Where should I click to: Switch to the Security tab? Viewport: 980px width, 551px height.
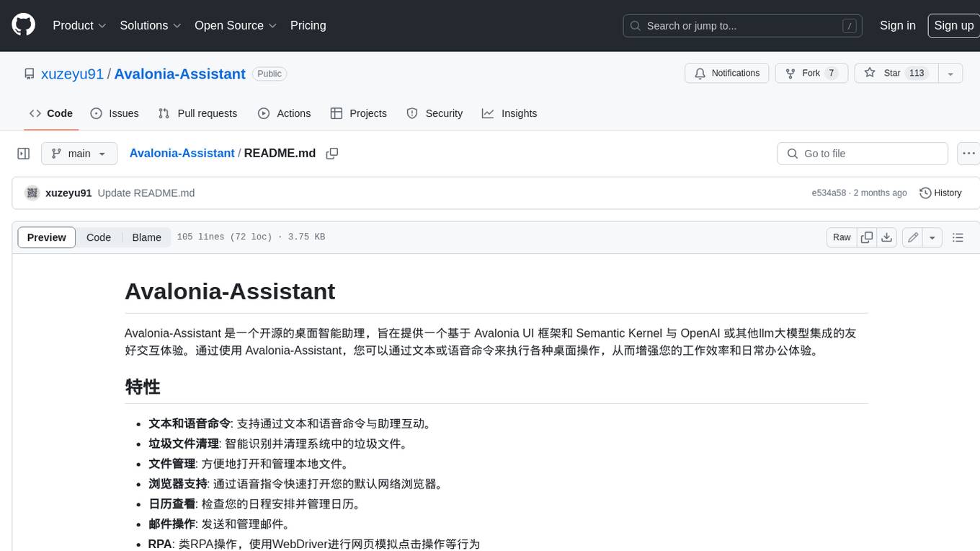(x=435, y=113)
